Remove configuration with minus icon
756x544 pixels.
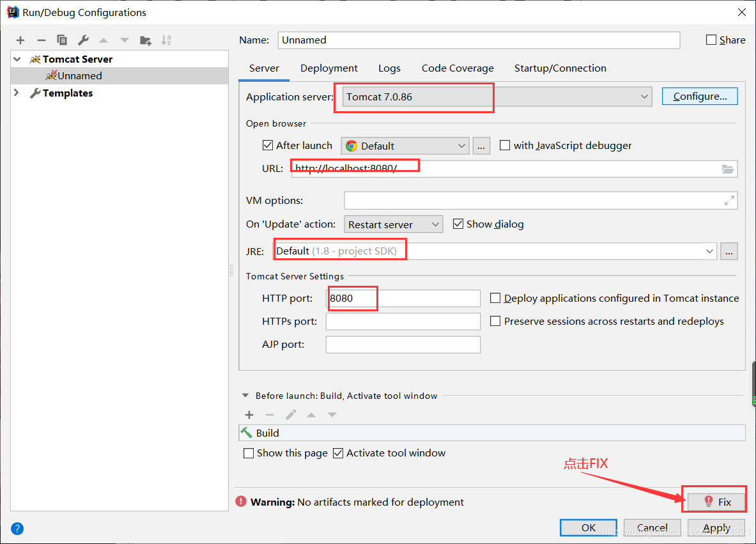[x=42, y=40]
